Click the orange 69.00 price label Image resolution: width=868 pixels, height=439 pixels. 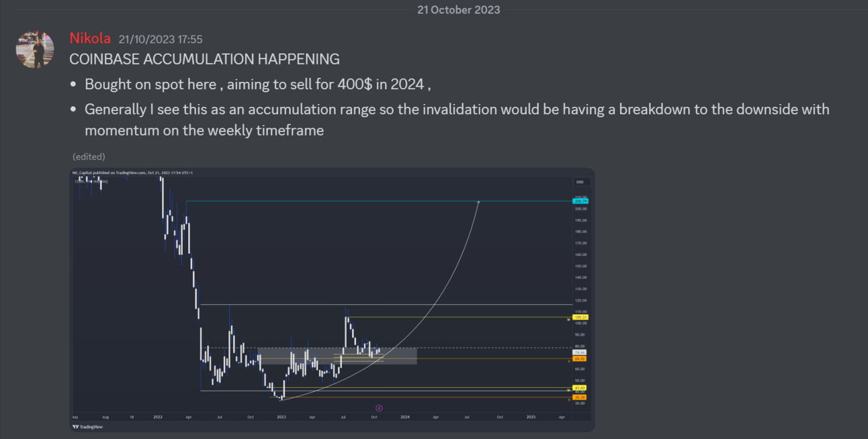click(x=580, y=358)
